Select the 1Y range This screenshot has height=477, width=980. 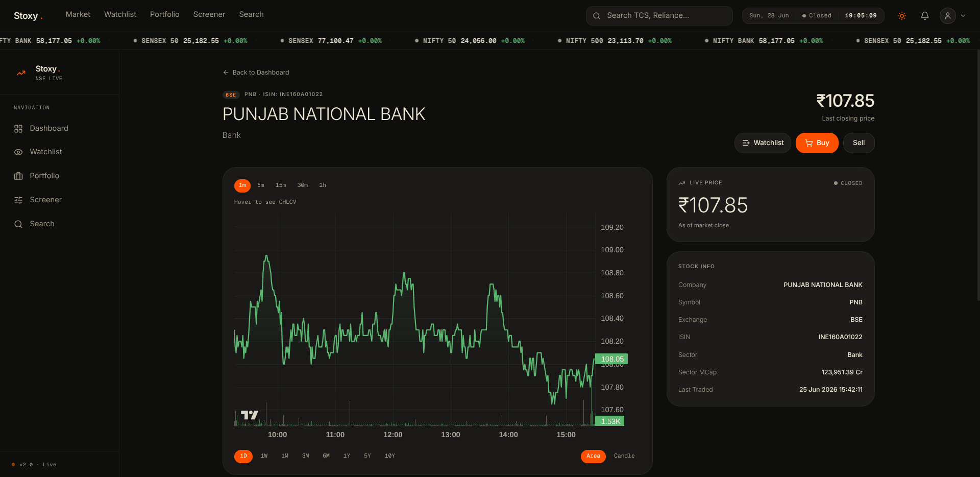click(x=347, y=456)
